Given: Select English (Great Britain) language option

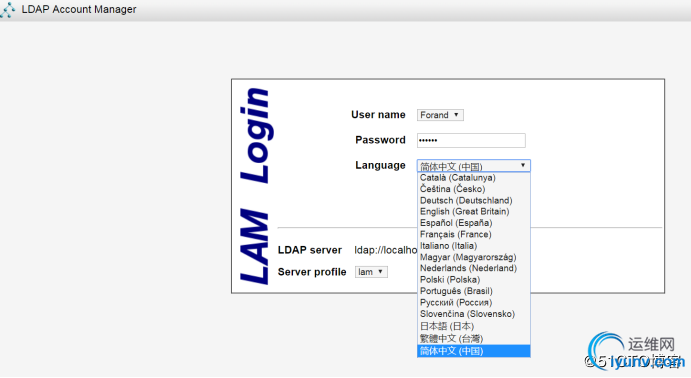Looking at the screenshot, I should click(473, 211).
